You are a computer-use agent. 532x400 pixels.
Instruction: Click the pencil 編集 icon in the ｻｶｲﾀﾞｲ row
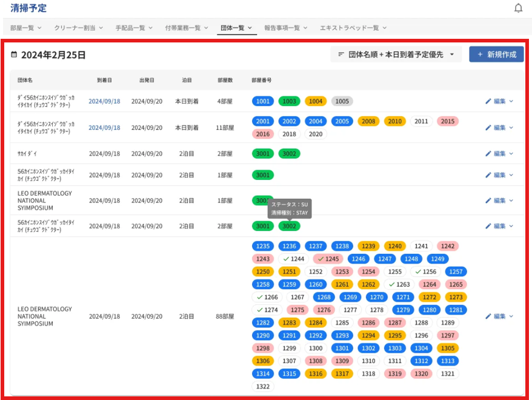[x=488, y=153]
